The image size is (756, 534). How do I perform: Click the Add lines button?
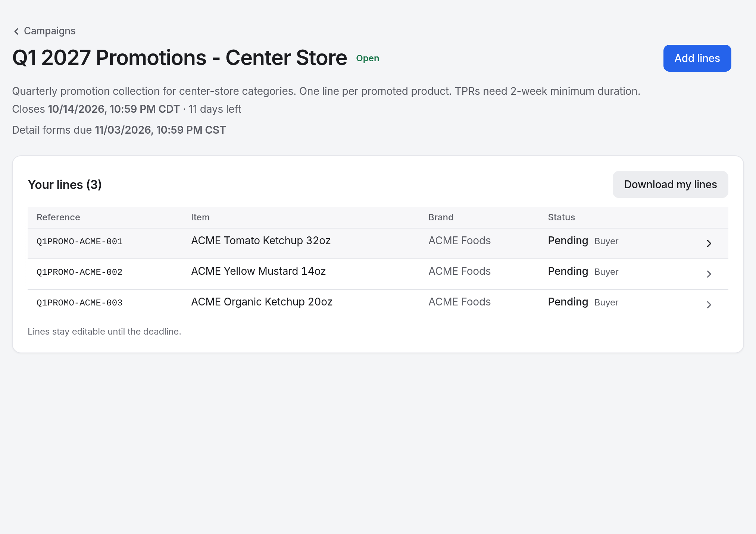[697, 58]
